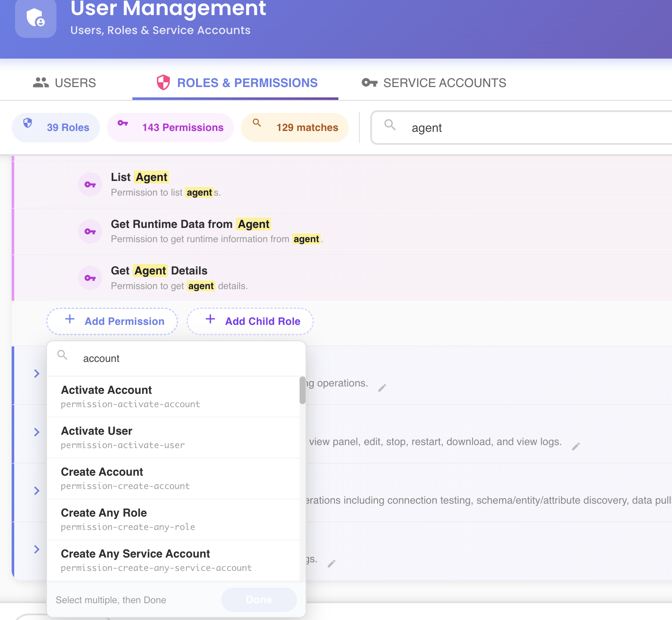Screen dimensions: 672x620
Task: Click the pencil edit icon after 'and view logs.'
Action: coord(576,446)
